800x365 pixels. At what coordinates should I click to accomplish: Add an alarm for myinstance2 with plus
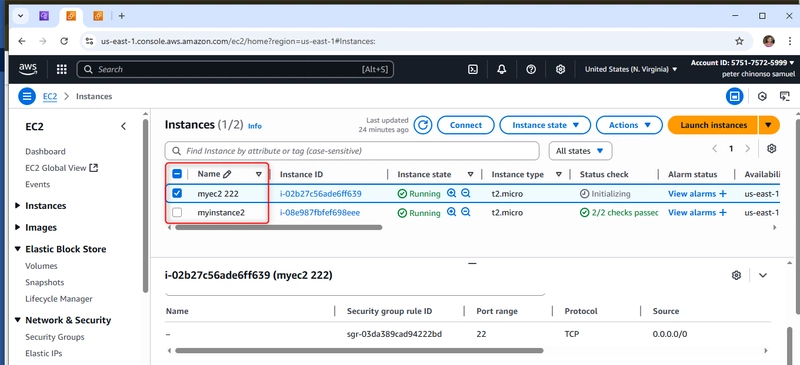click(x=722, y=212)
